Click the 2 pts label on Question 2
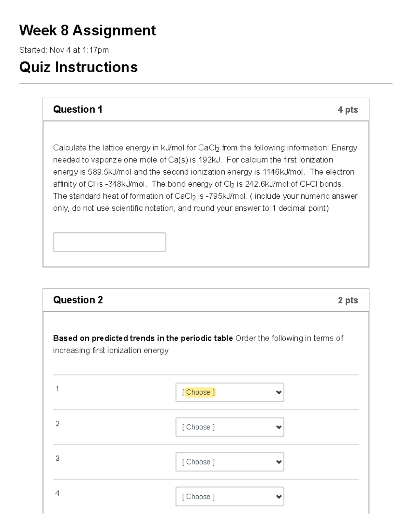The image size is (411, 532). [348, 300]
